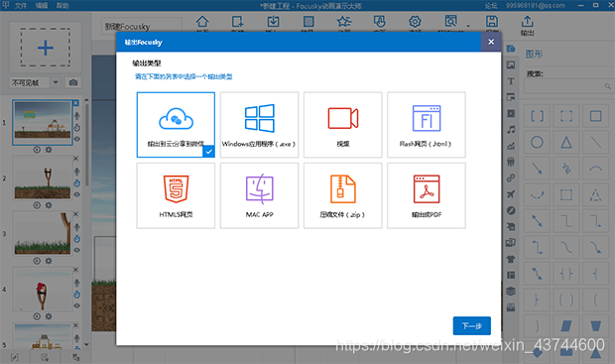The height and width of the screenshot is (364, 615).
Task: Add a new frame with plus box
Action: point(46,48)
